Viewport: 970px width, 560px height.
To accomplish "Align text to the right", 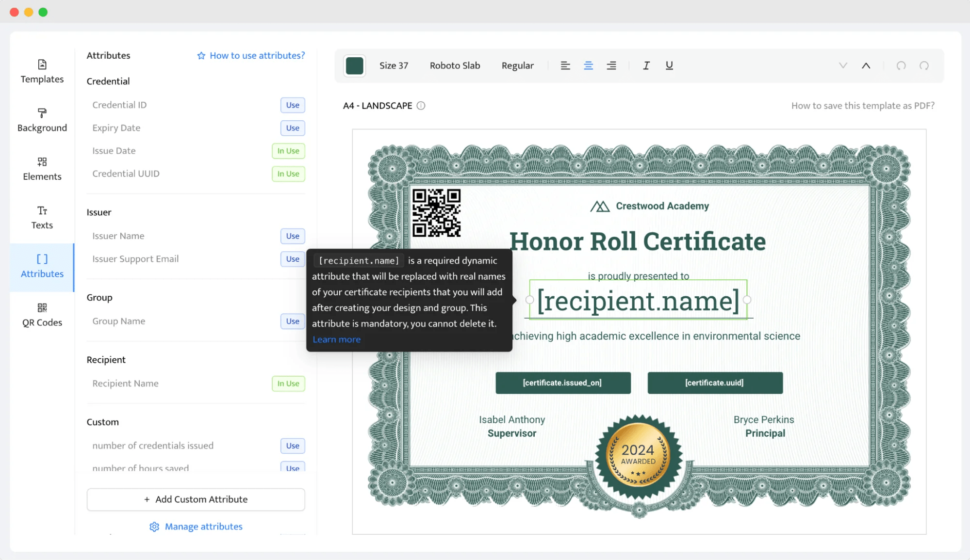I will (611, 65).
